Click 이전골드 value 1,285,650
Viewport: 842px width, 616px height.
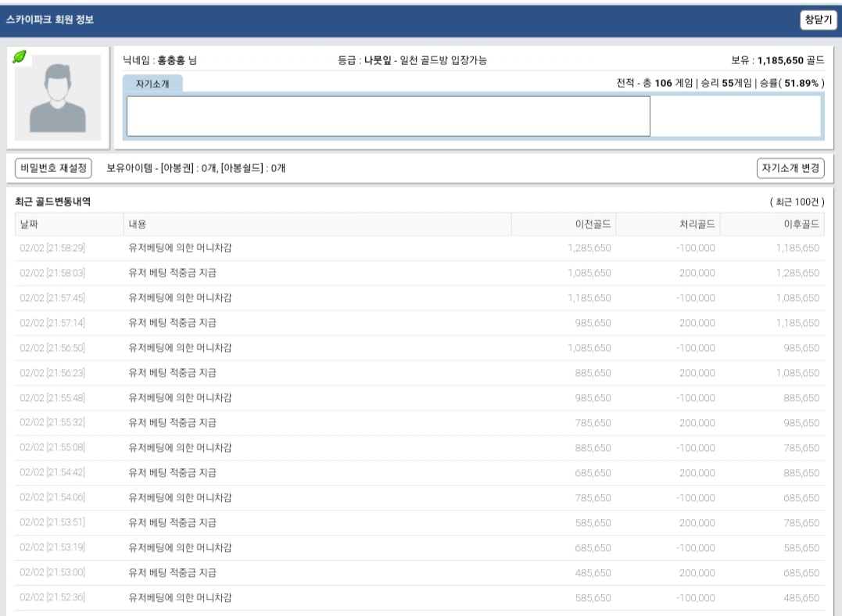click(x=589, y=248)
